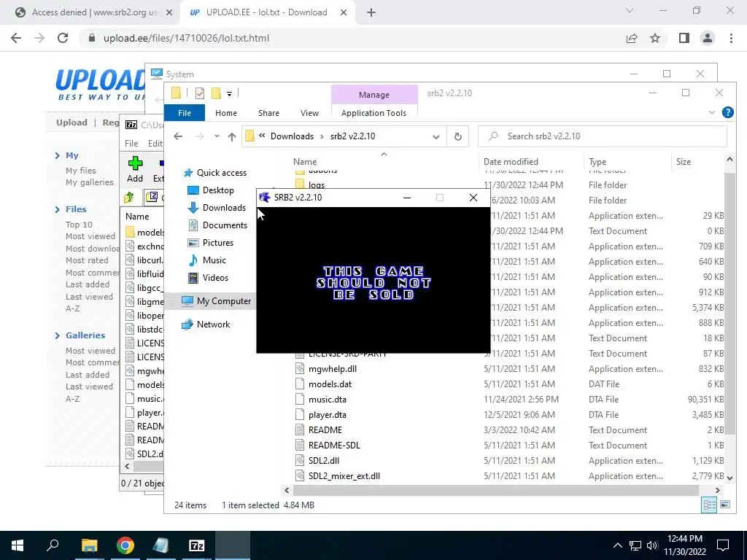Open Videos in navigation pane
The image size is (747, 560).
tap(215, 278)
